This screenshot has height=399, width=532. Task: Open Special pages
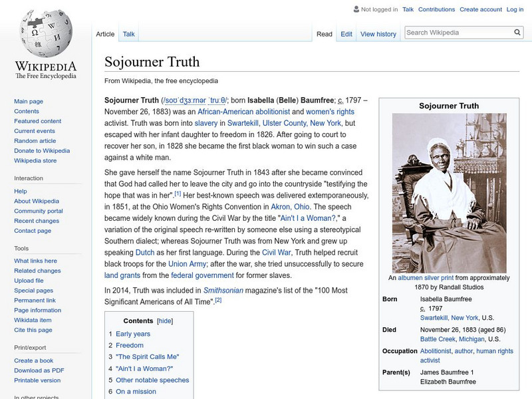pos(34,290)
